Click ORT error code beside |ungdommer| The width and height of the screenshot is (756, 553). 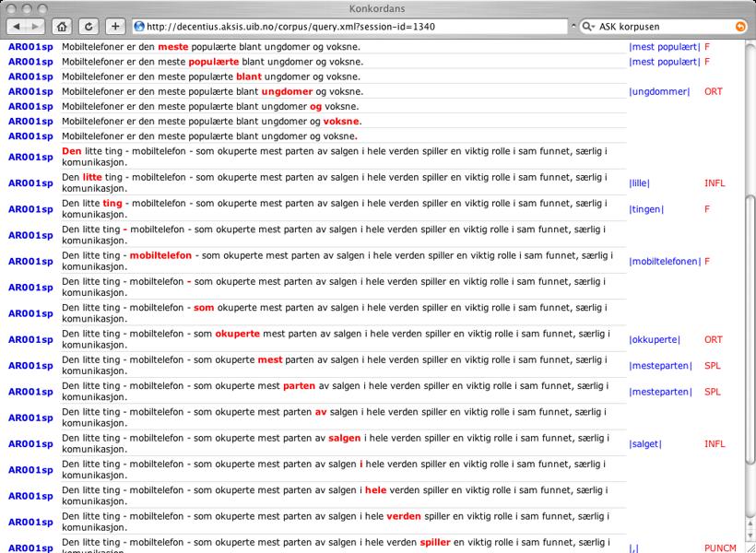pos(713,91)
